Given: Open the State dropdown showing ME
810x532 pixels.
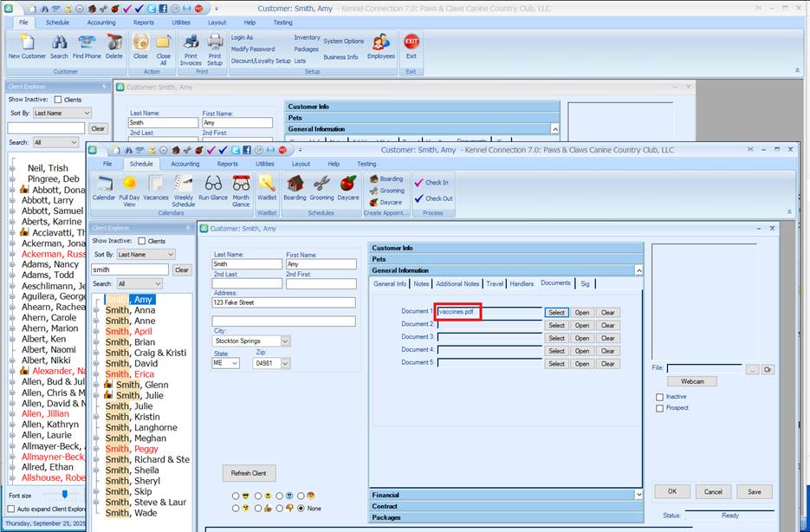Looking at the screenshot, I should point(225,364).
